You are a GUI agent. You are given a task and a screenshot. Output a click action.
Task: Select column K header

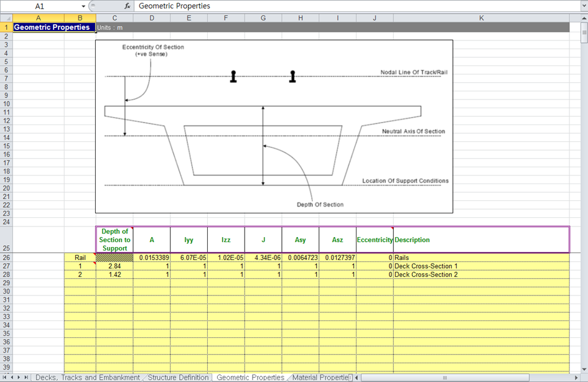click(x=481, y=18)
